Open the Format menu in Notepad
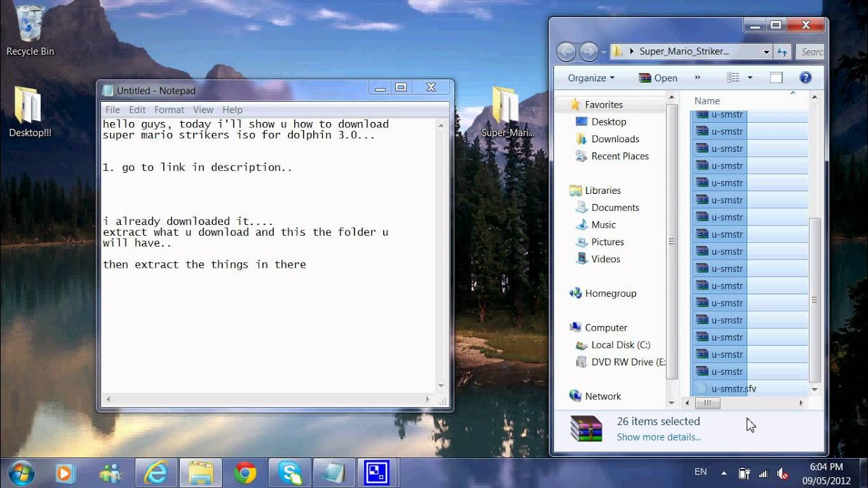The image size is (868, 488). tap(169, 110)
